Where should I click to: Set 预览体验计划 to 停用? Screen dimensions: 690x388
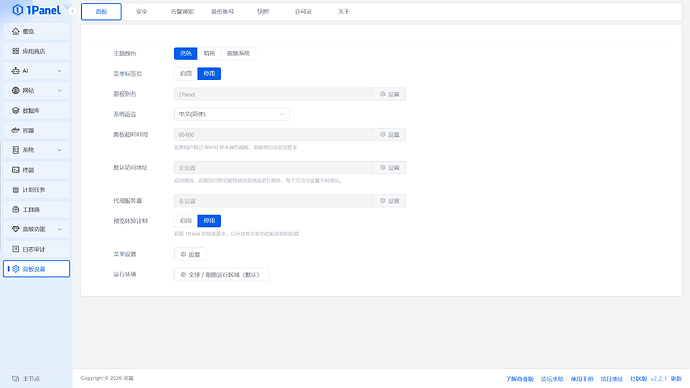tap(209, 221)
